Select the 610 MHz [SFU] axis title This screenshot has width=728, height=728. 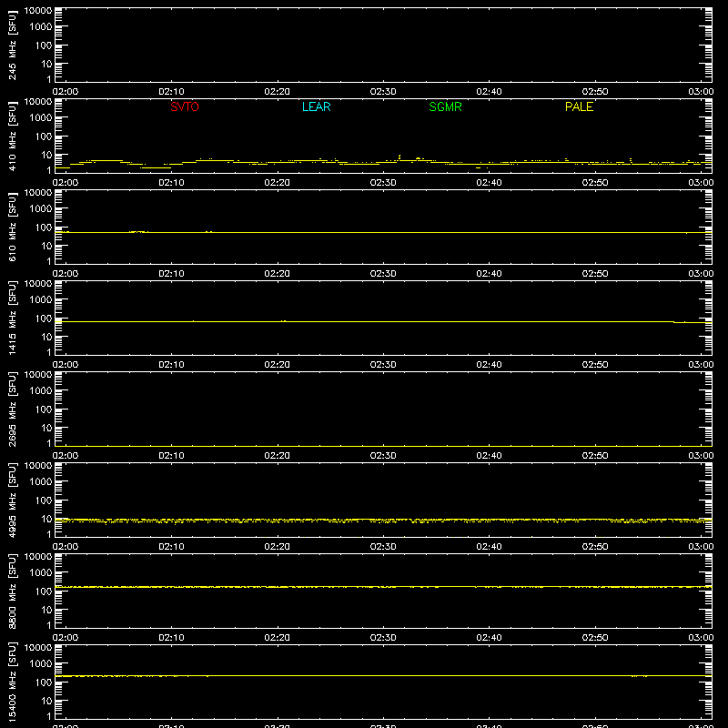(x=12, y=227)
